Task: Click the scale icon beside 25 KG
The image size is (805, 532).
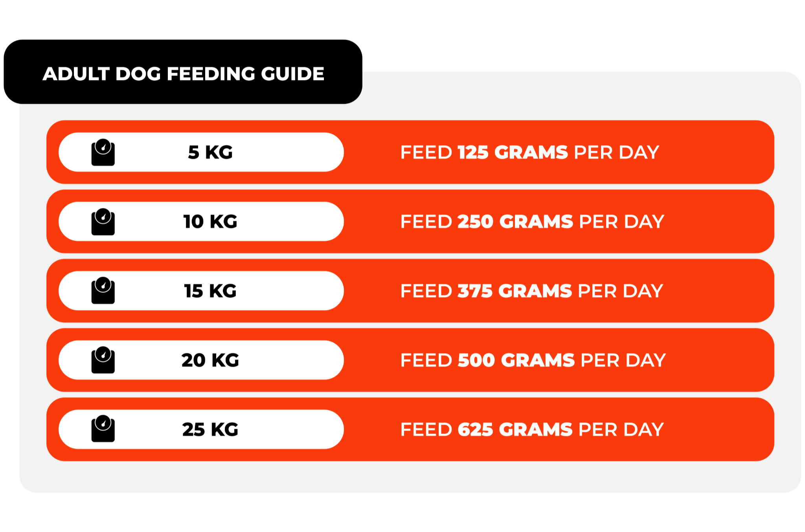Action: pos(103,429)
